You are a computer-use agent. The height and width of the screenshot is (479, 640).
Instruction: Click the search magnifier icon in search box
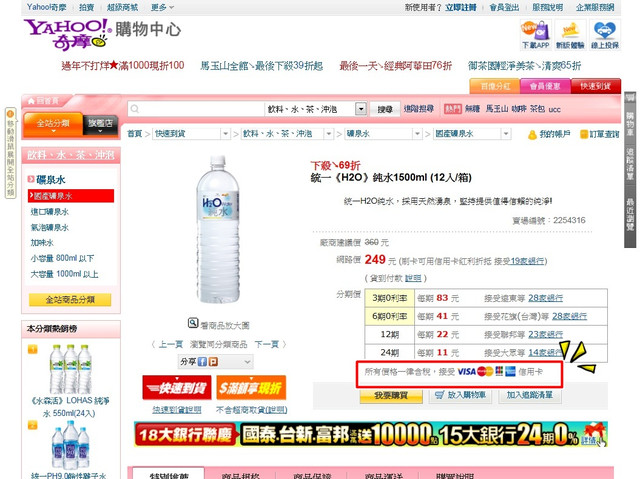[135, 109]
